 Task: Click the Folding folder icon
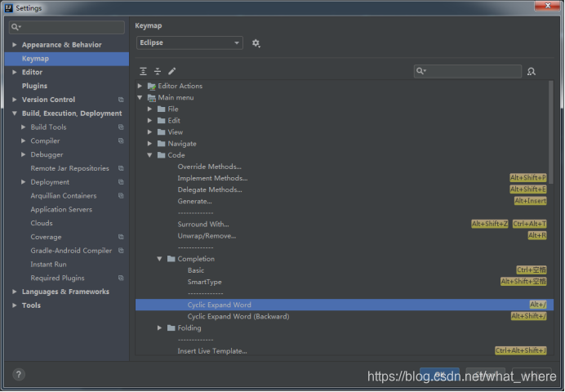(x=171, y=327)
